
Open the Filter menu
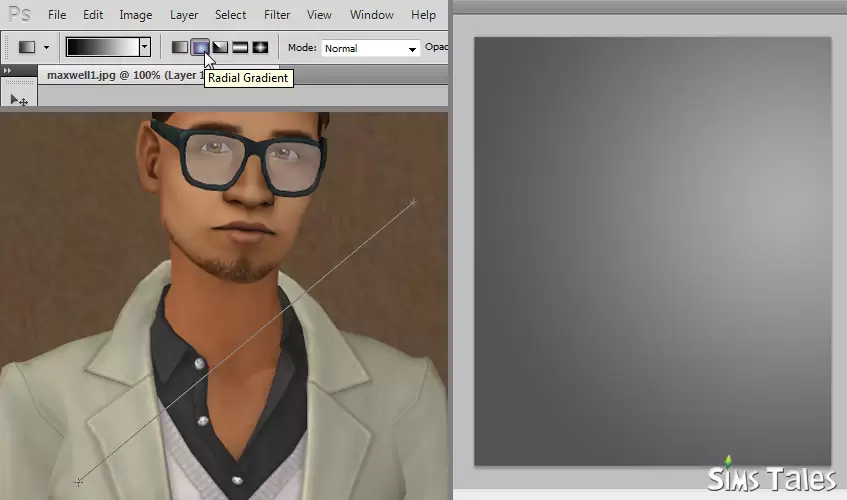[x=277, y=15]
